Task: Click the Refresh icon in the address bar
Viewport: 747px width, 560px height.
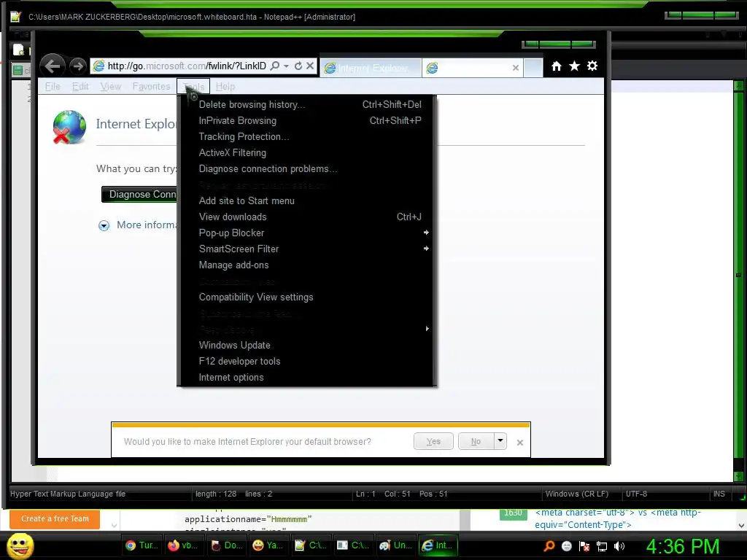Action: coord(298,66)
